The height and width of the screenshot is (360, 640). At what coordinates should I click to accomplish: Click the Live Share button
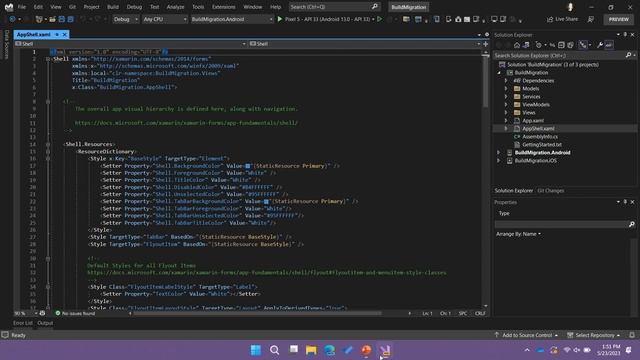tap(562, 19)
